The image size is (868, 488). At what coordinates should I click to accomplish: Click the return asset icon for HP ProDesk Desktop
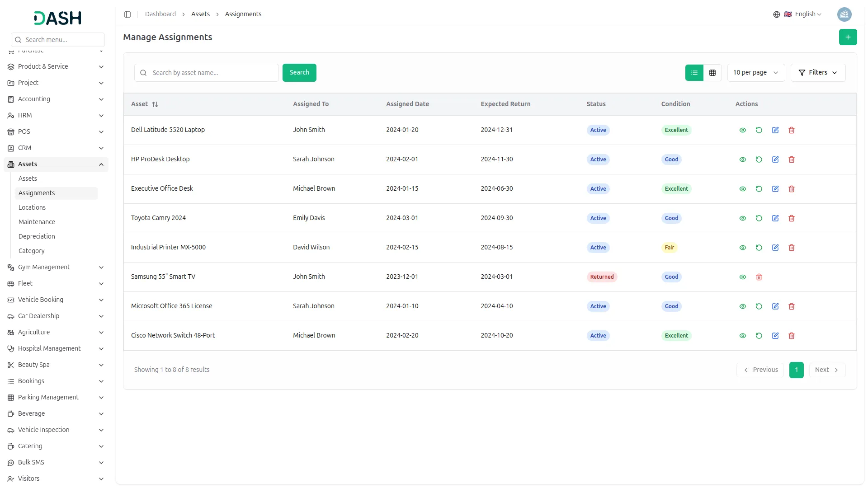[x=759, y=159]
